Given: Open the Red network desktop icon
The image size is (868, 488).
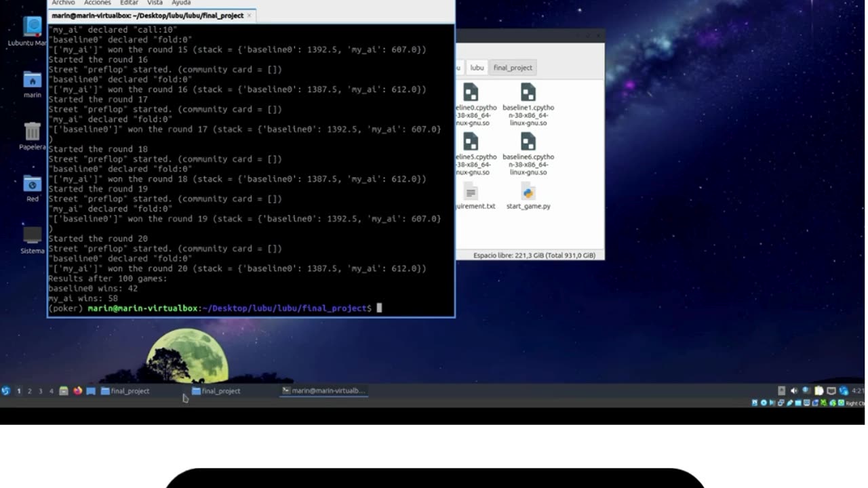Looking at the screenshot, I should click(x=32, y=188).
